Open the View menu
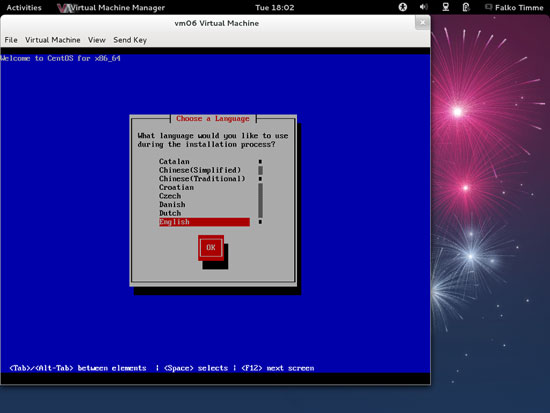 pyautogui.click(x=96, y=40)
